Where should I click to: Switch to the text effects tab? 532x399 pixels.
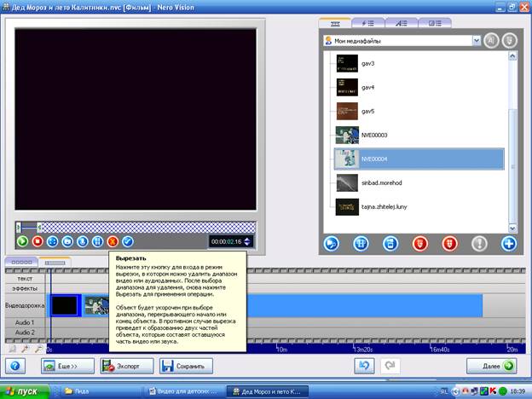point(402,23)
